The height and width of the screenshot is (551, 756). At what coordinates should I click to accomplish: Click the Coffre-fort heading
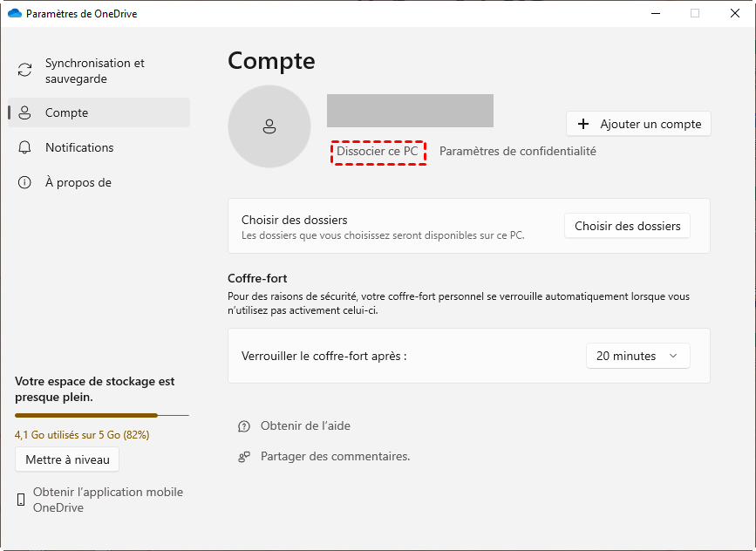coord(257,278)
